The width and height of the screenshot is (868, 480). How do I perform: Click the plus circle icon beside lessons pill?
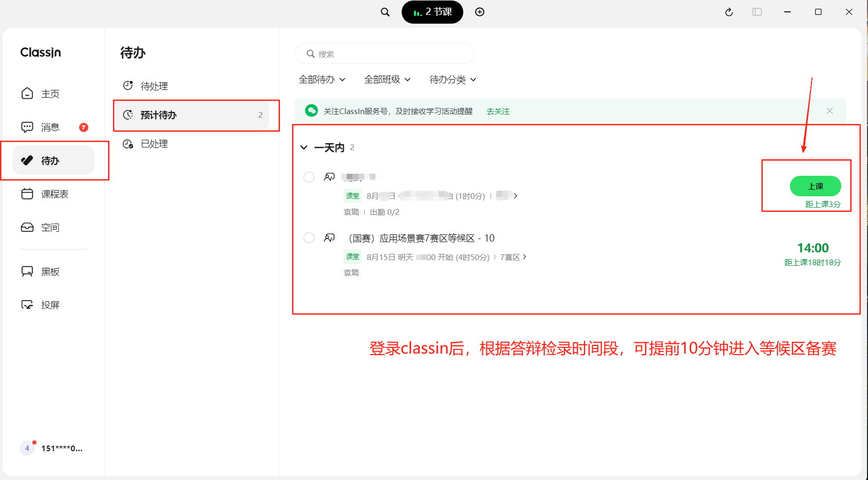(480, 12)
